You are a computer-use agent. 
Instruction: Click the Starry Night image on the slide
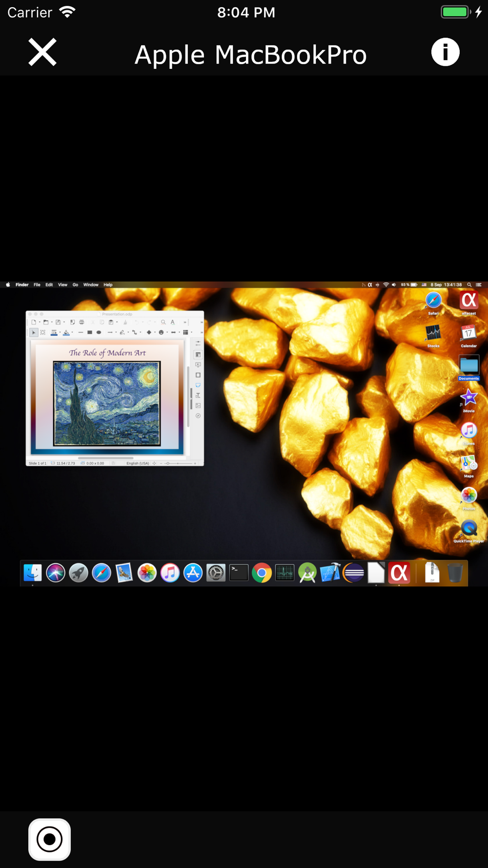pos(106,403)
